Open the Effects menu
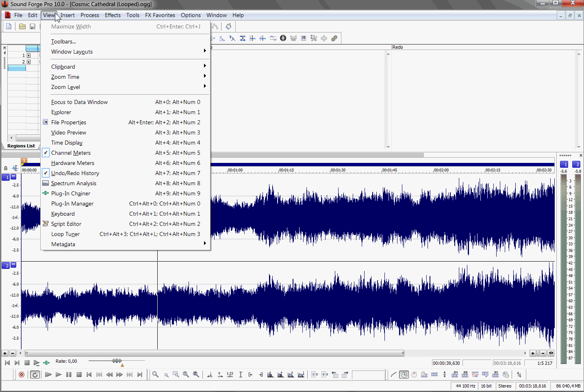Image resolution: width=584 pixels, height=392 pixels. (x=113, y=15)
